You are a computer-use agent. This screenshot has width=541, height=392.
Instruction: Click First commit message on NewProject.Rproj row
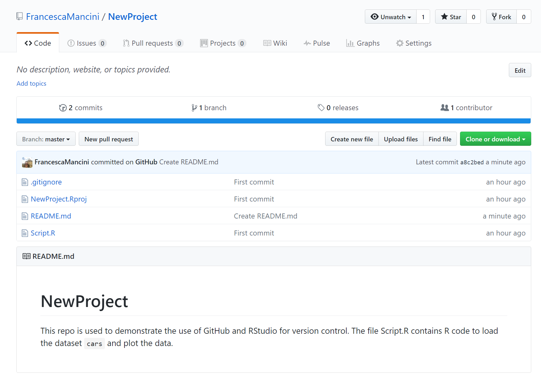[254, 199]
